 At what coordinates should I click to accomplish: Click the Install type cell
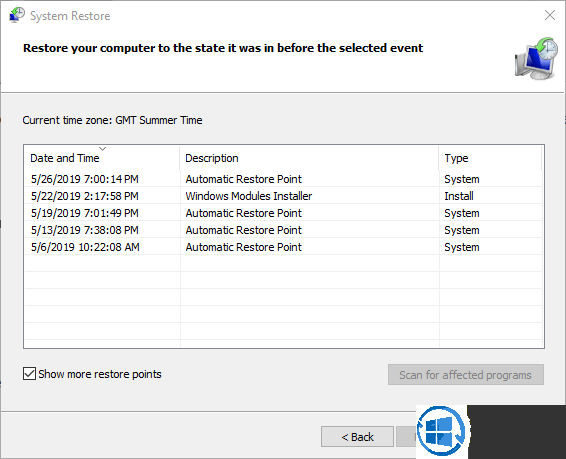459,196
